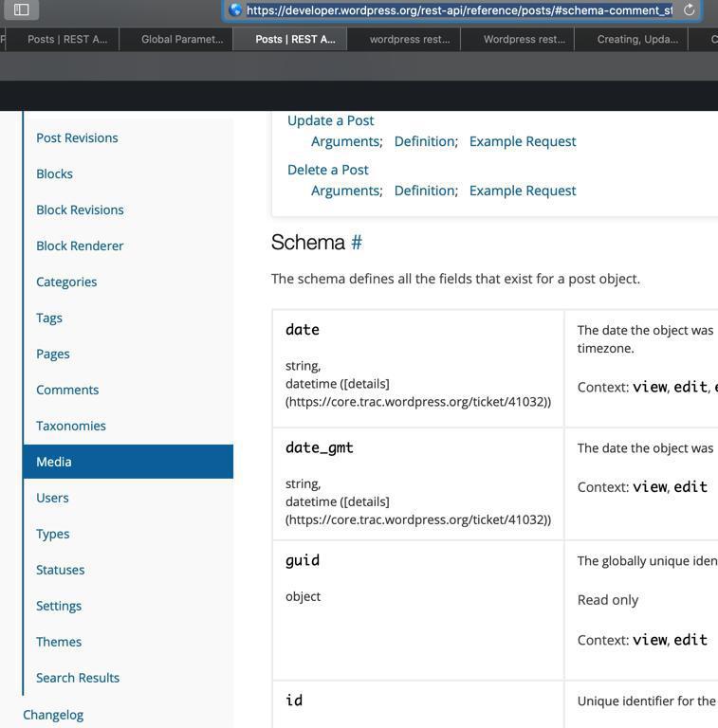Screen dimensions: 718x728
Task: Open Pages reference link
Action: pyautogui.click(x=53, y=355)
